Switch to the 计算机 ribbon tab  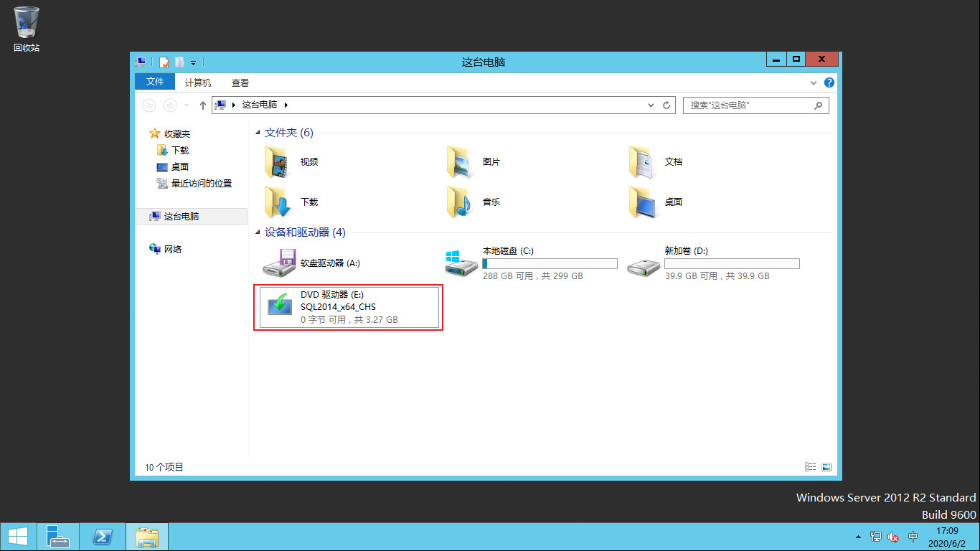(197, 83)
